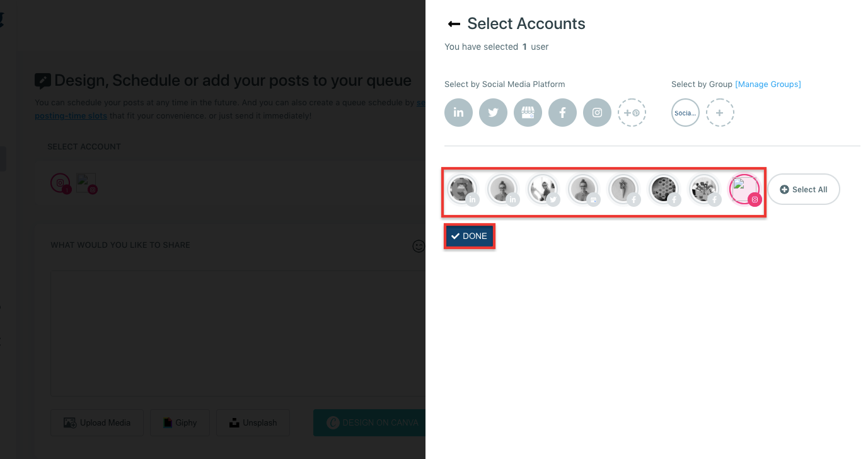Filter accounts by Instagram platform icon
The width and height of the screenshot is (868, 459).
click(x=597, y=112)
